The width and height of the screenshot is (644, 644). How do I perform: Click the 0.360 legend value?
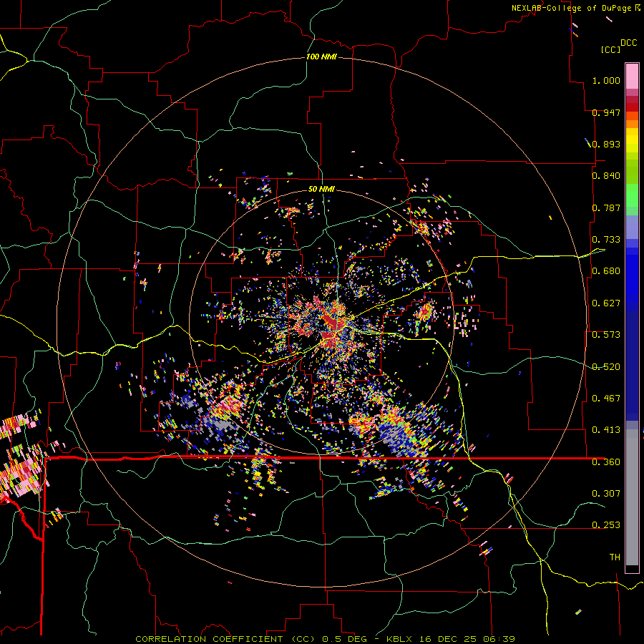tap(606, 462)
